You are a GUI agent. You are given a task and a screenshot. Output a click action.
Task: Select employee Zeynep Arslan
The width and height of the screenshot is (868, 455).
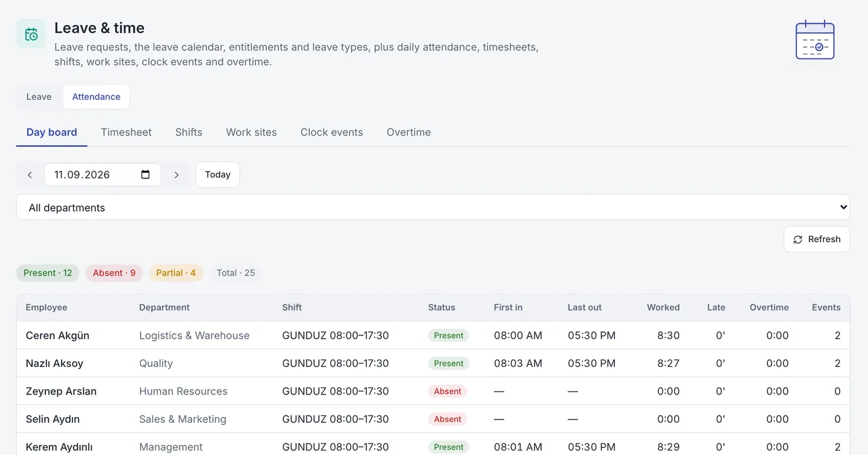pyautogui.click(x=61, y=391)
